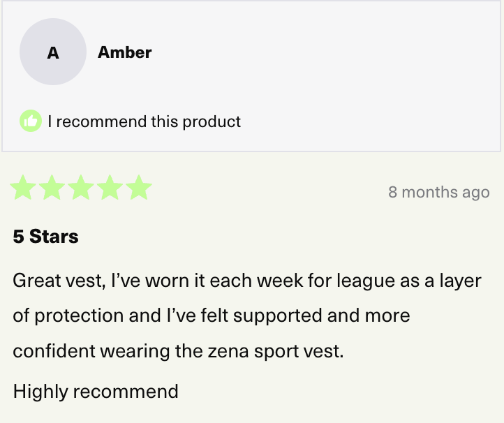Click the word "product" in recommend label
The image size is (504, 423).
(212, 121)
